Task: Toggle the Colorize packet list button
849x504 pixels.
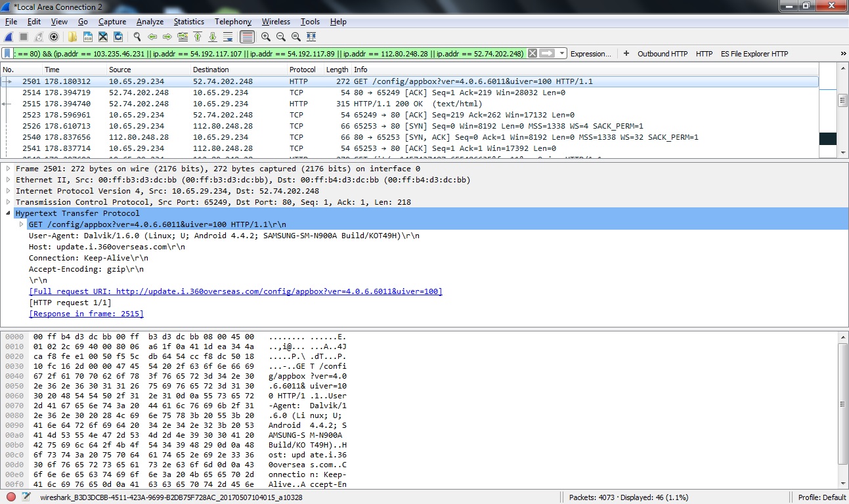Action: pos(247,37)
